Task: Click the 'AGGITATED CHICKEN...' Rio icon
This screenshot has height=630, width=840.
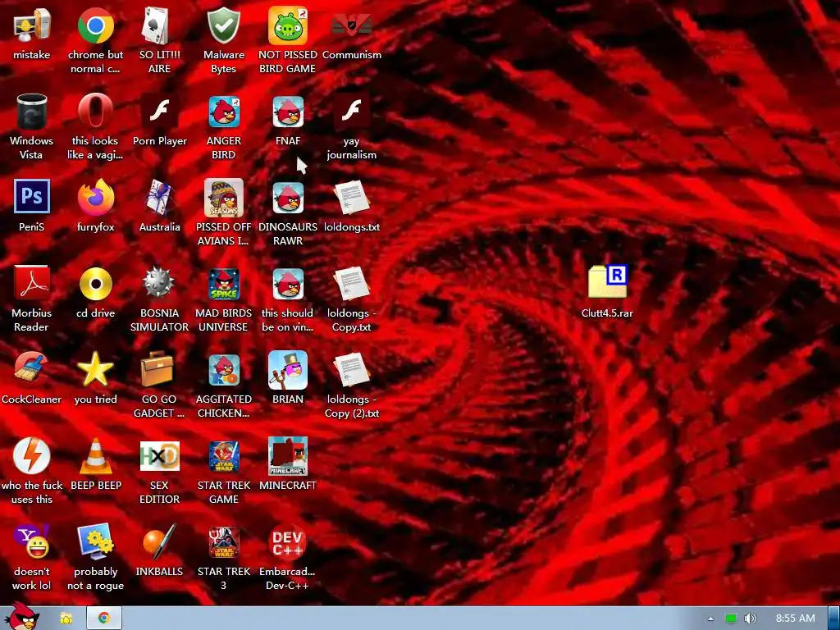Action: point(223,370)
